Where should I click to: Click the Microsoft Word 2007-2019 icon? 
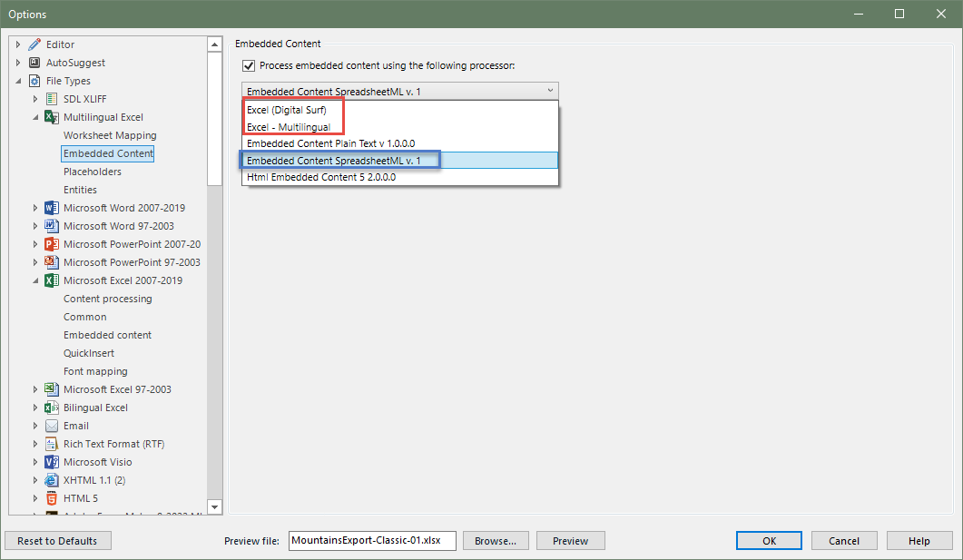(52, 208)
